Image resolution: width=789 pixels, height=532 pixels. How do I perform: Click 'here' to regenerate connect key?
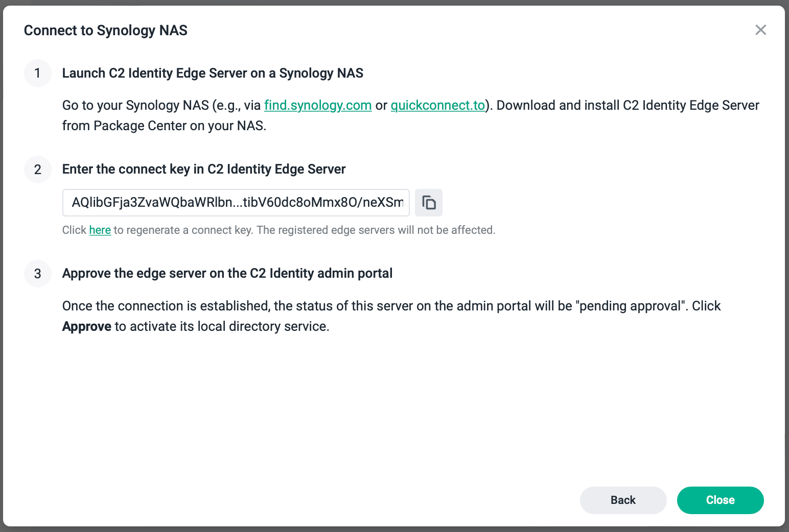pyautogui.click(x=100, y=230)
